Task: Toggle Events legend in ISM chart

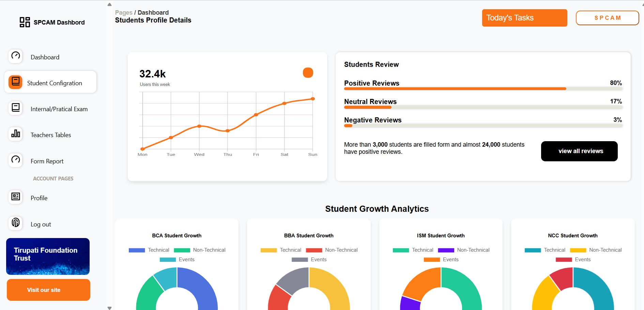Action: click(441, 260)
